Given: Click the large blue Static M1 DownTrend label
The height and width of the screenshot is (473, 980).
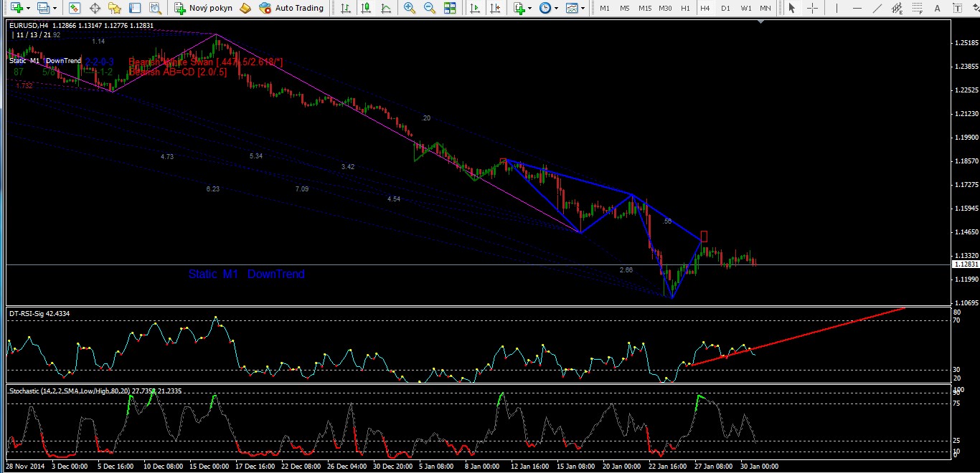Looking at the screenshot, I should 247,274.
